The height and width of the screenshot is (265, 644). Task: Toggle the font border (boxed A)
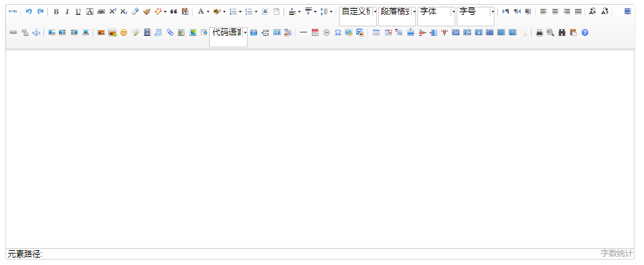(x=89, y=11)
